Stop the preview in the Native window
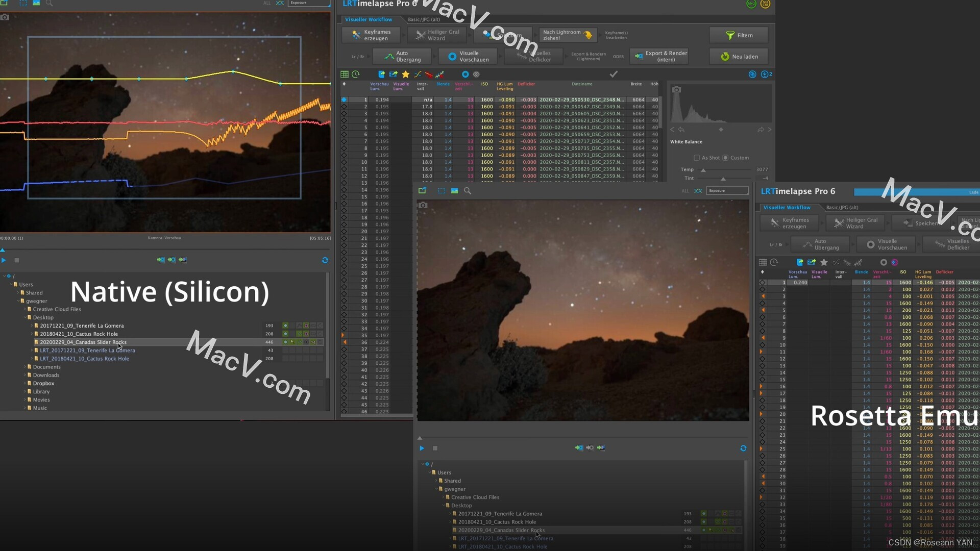The height and width of the screenshot is (551, 980). 17,260
